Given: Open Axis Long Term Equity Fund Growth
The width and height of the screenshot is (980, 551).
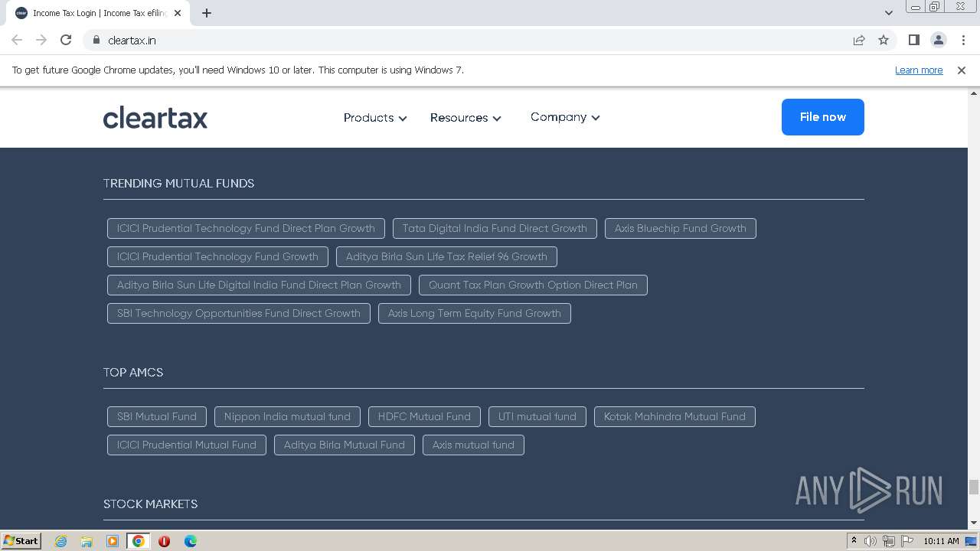Looking at the screenshot, I should [474, 313].
